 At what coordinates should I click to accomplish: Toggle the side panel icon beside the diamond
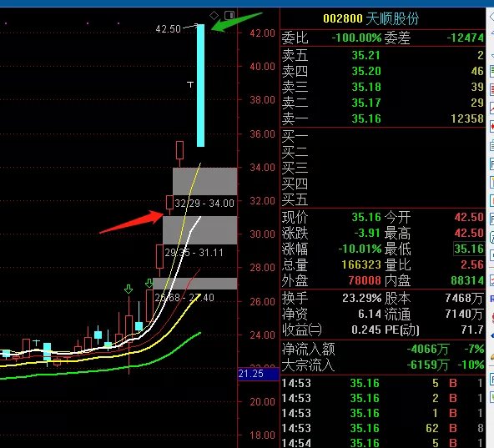coord(229,15)
